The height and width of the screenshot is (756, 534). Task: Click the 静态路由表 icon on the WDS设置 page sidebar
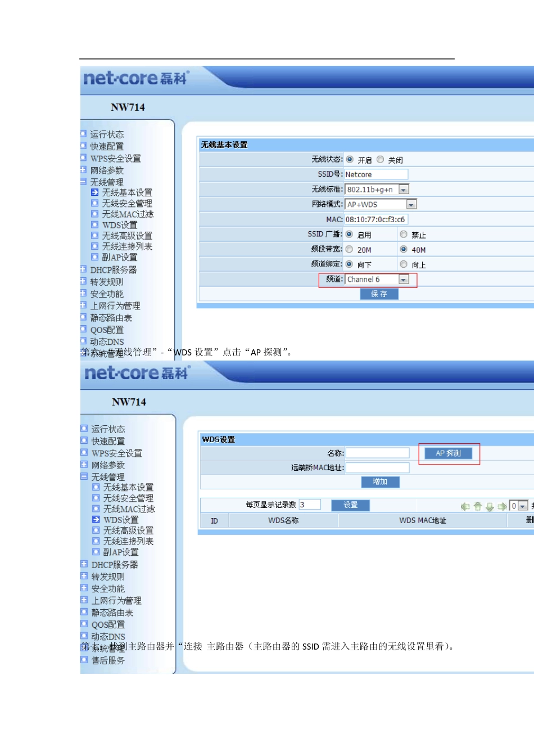coord(84,612)
